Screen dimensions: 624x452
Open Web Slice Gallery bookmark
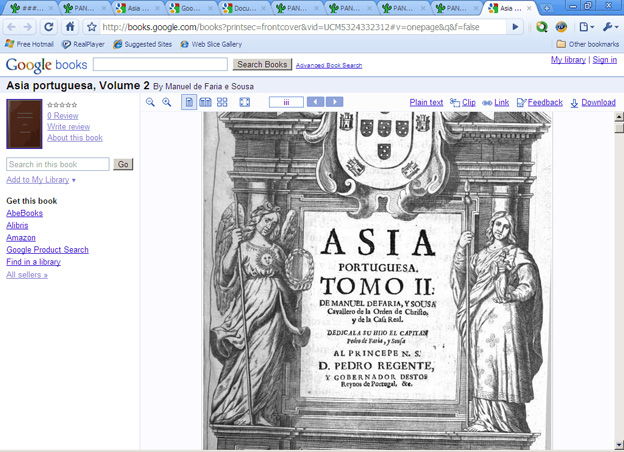point(211,44)
